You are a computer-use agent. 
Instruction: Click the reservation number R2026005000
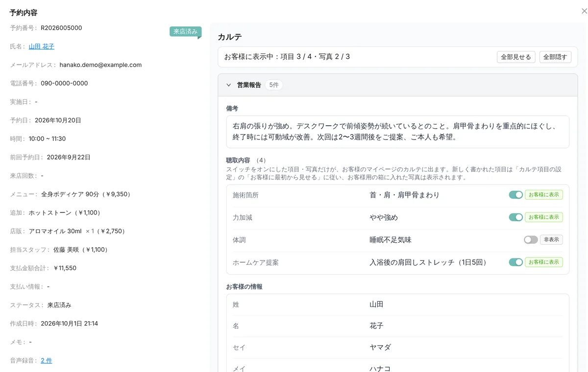pos(61,28)
